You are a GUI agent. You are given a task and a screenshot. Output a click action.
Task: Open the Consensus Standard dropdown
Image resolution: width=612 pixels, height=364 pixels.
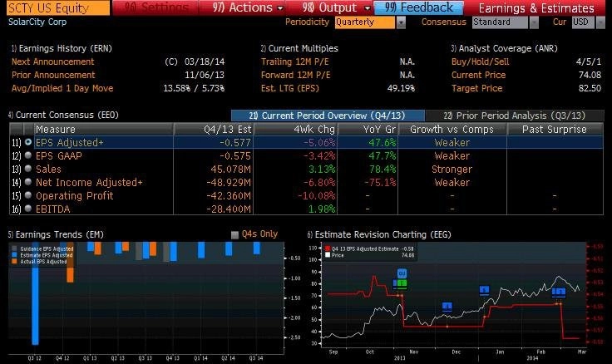[x=500, y=22]
